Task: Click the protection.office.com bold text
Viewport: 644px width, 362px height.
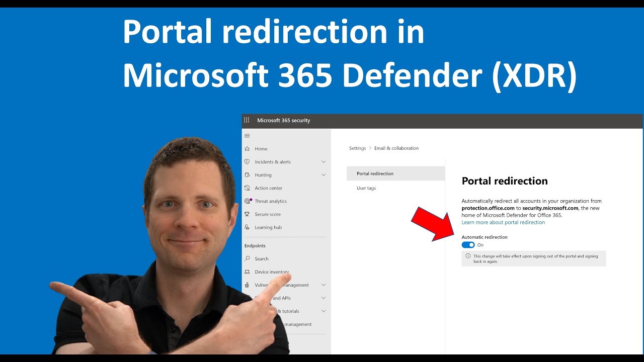Action: (x=488, y=208)
